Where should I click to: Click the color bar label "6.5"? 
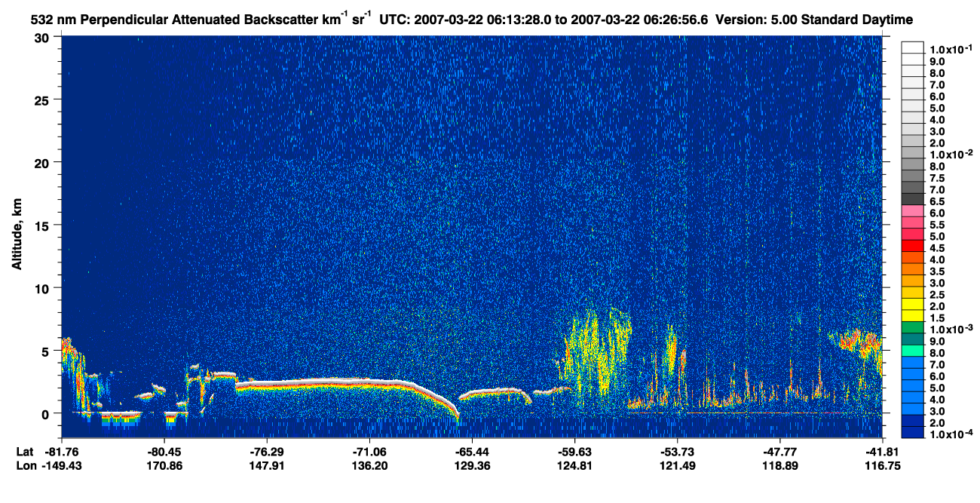(937, 201)
